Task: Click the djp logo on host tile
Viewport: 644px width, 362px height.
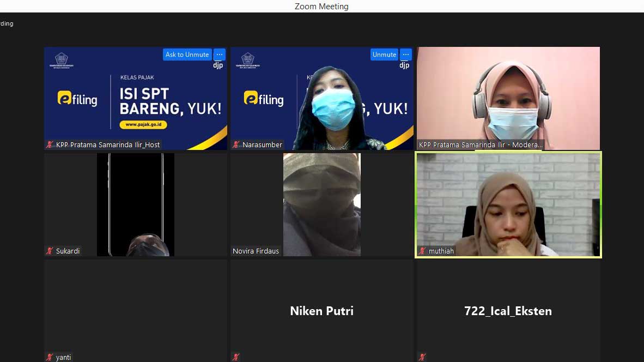Action: (x=218, y=65)
